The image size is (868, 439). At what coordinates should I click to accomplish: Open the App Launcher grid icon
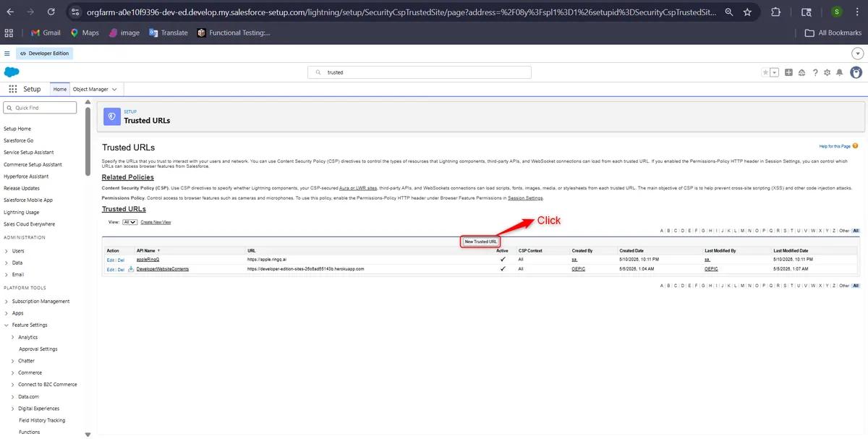[x=12, y=89]
